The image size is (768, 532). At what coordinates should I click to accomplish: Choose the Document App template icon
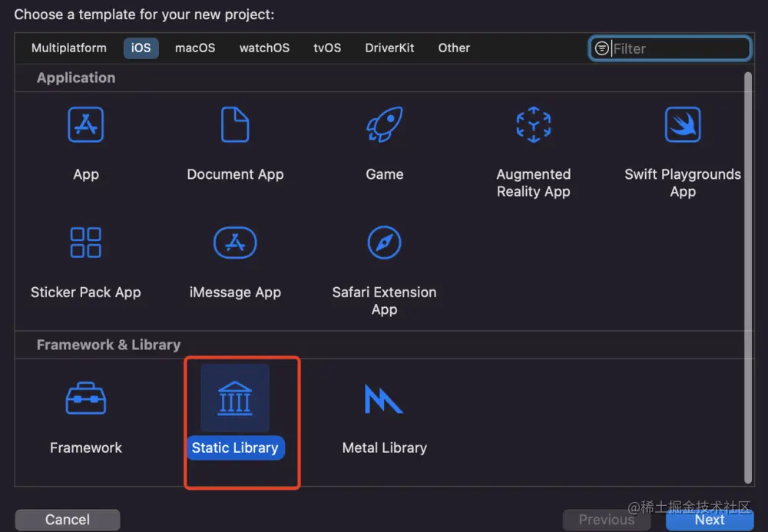coord(235,124)
